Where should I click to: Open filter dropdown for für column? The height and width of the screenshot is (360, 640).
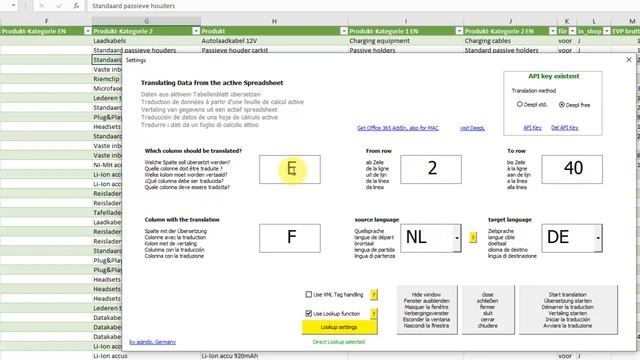(572, 31)
